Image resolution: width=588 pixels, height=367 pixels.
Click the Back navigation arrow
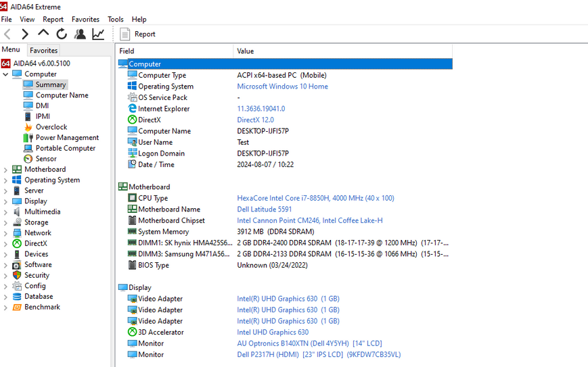tap(7, 34)
